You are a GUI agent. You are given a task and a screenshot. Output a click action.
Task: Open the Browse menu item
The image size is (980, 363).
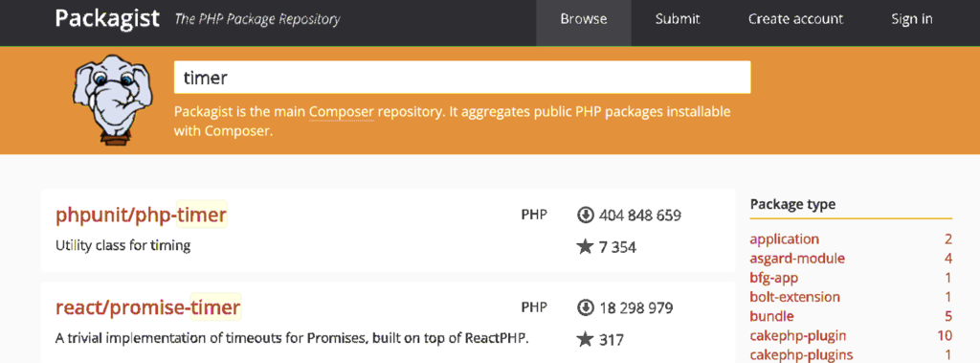pyautogui.click(x=584, y=19)
